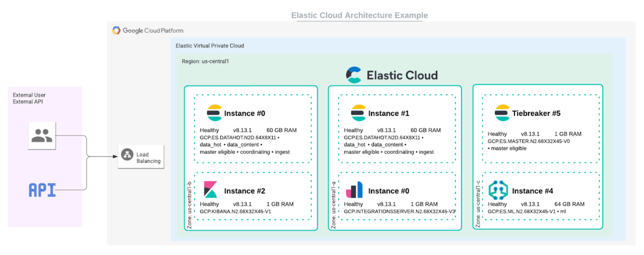This screenshot has height=255, width=644.
Task: Click Instance #0 title of Integrations Server
Action: click(x=389, y=191)
